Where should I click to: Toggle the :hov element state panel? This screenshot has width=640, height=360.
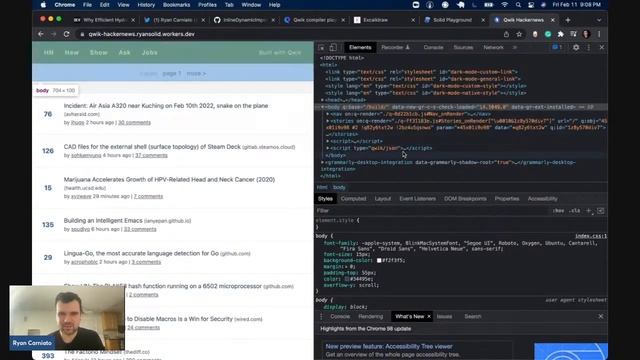coord(558,211)
